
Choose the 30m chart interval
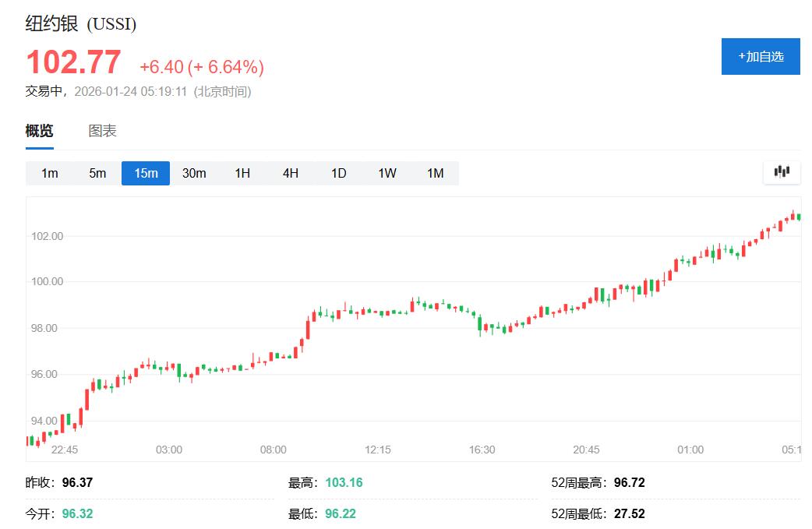tap(194, 173)
